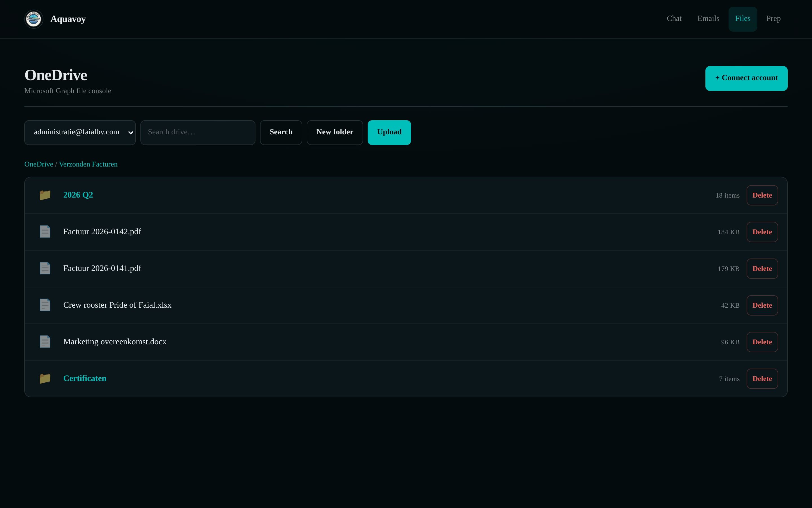
Task: Click the Connect account button
Action: [x=746, y=78]
